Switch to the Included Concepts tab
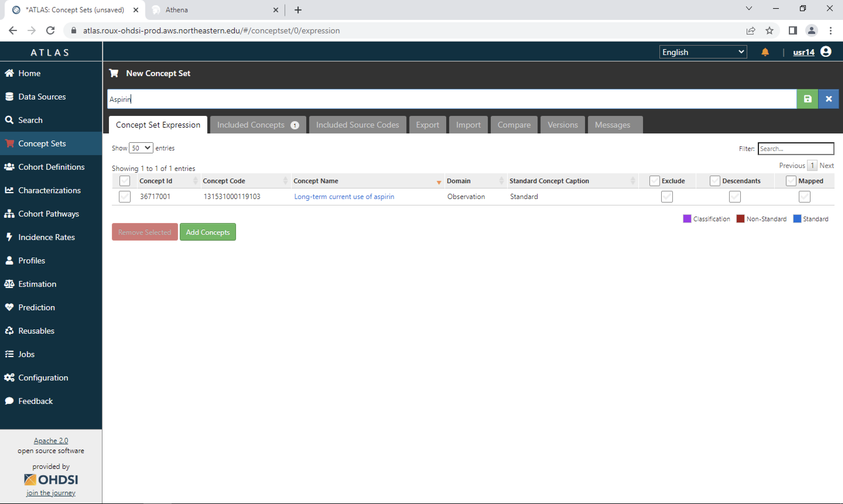 (258, 125)
